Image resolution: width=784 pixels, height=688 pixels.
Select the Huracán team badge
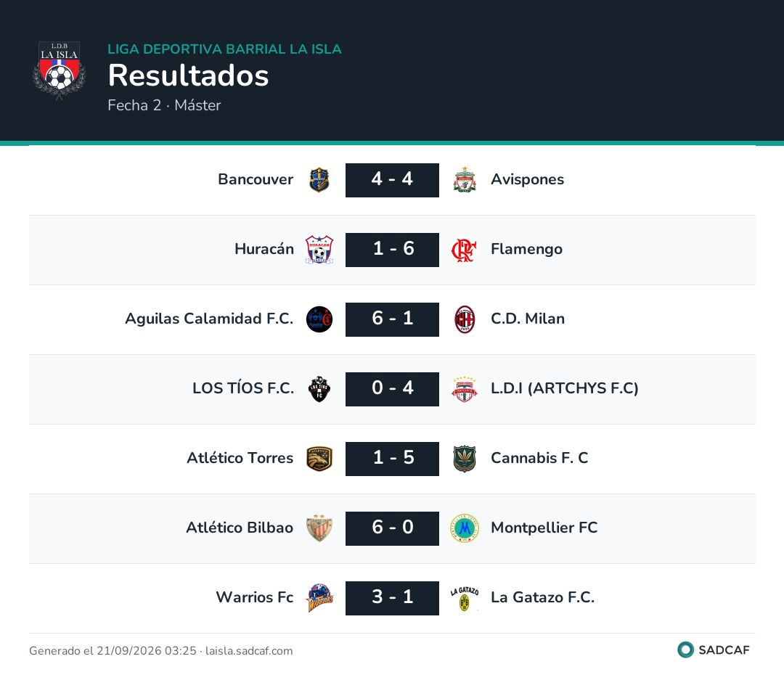point(319,250)
